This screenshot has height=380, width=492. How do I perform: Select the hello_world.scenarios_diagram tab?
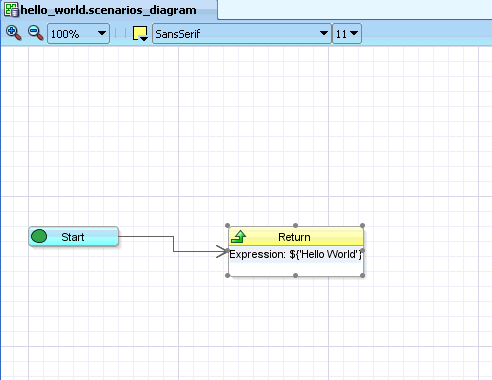(109, 10)
